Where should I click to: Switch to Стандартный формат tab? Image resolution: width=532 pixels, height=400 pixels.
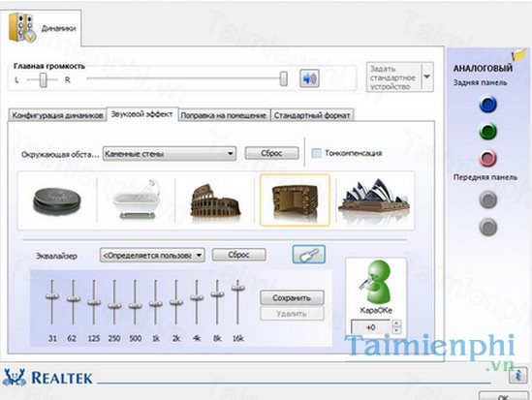point(312,115)
